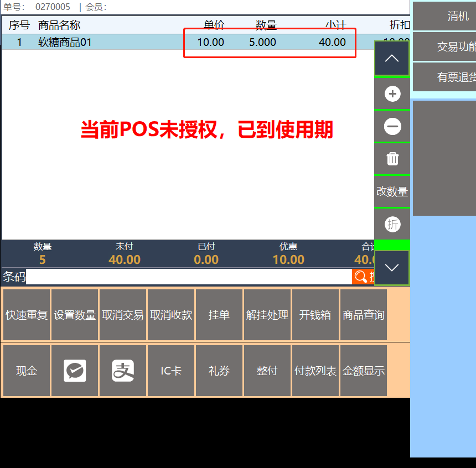
Task: Click 金额显示 button
Action: [364, 371]
